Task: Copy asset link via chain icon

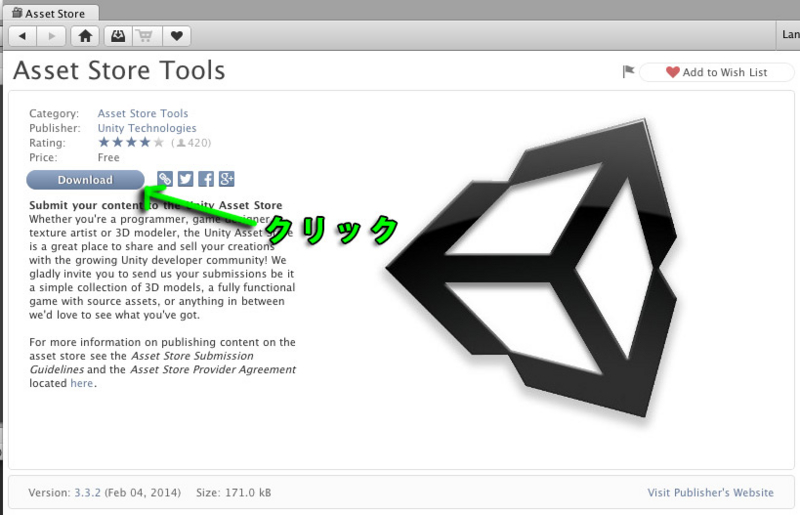Action: click(x=165, y=179)
